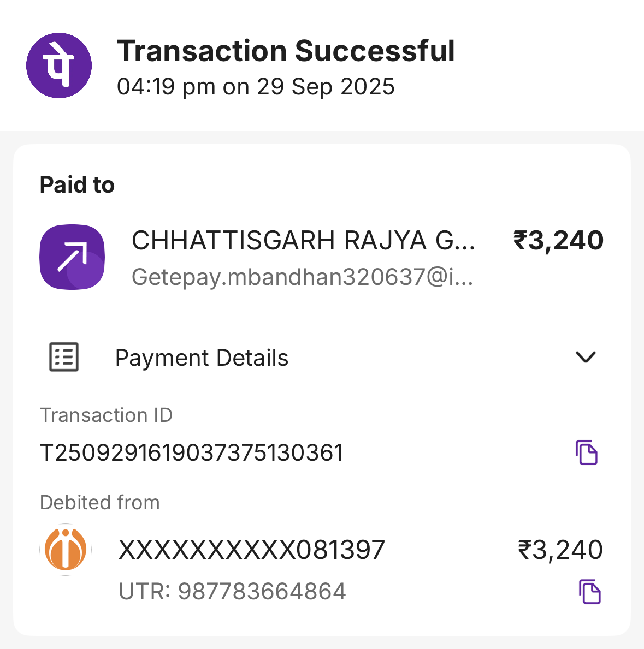Viewport: 644px width, 649px height.
Task: Click the ₹3,240 debited amount
Action: (560, 550)
